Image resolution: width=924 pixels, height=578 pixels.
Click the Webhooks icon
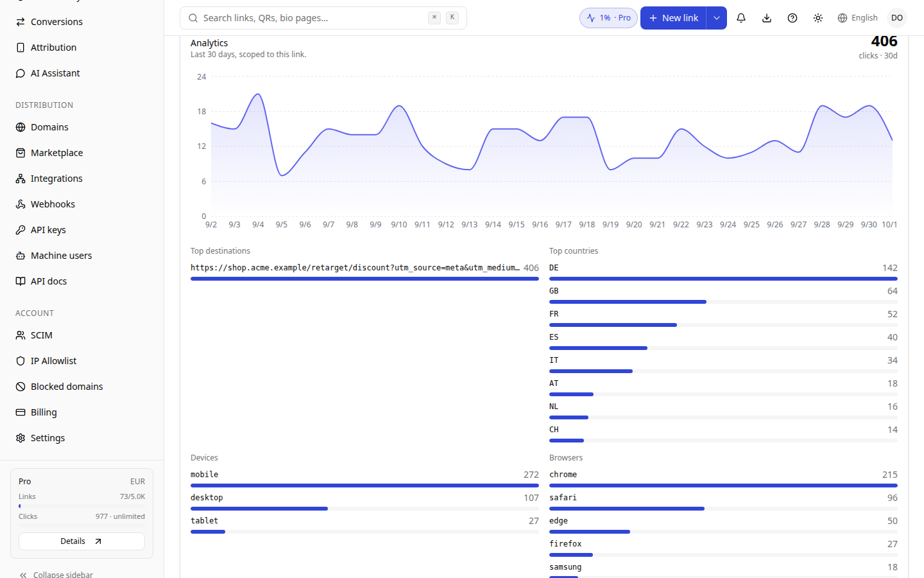coord(21,204)
